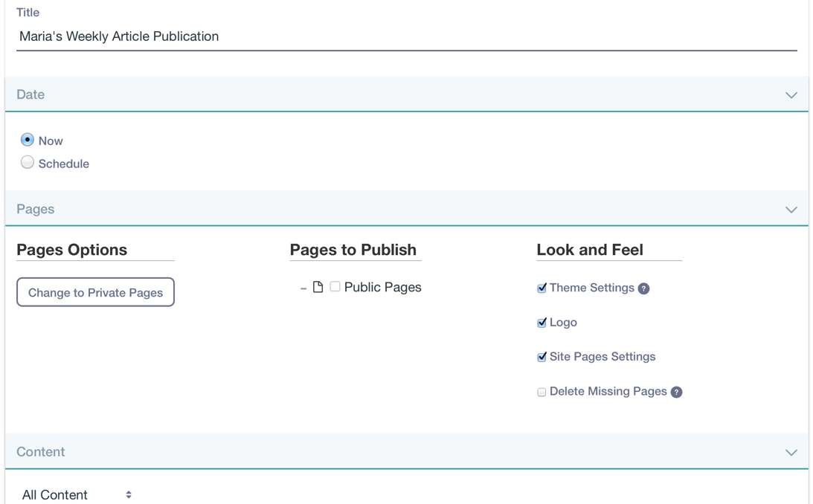Click the page icon beside Public Pages
The height and width of the screenshot is (504, 813).
(x=318, y=287)
